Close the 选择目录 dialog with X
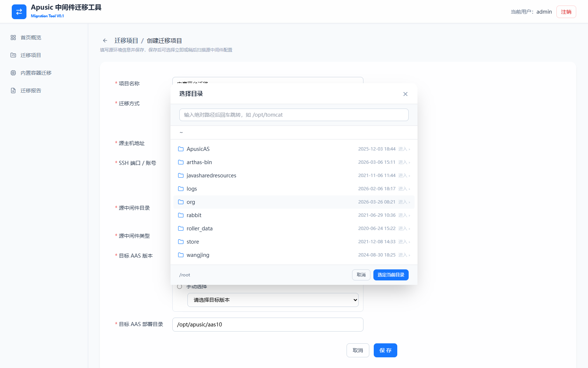The image size is (588, 368). pyautogui.click(x=405, y=94)
